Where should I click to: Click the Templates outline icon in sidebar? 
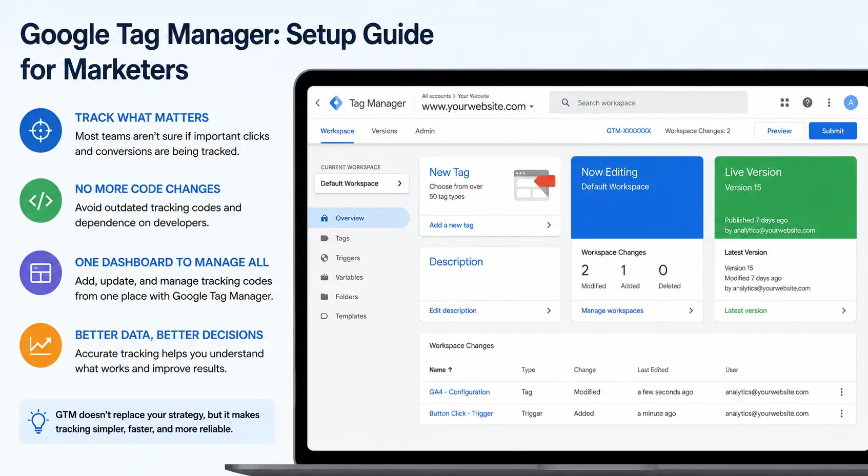[324, 316]
